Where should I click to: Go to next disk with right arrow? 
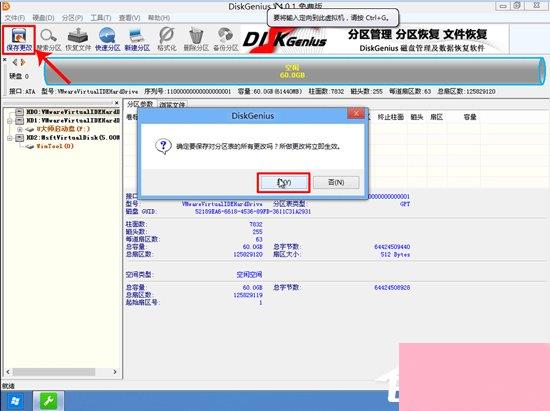(x=23, y=62)
